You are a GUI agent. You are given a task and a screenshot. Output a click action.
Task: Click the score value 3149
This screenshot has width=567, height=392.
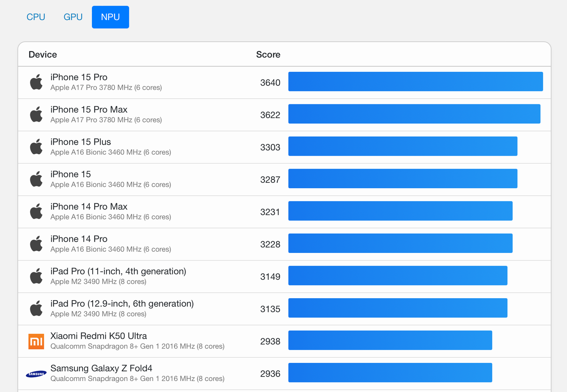click(270, 277)
